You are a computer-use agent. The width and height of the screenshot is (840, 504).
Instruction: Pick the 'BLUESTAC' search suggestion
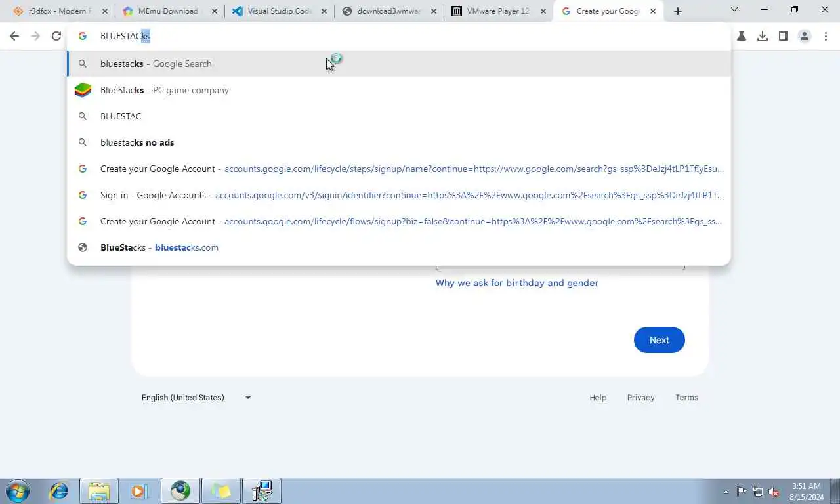[399, 116]
